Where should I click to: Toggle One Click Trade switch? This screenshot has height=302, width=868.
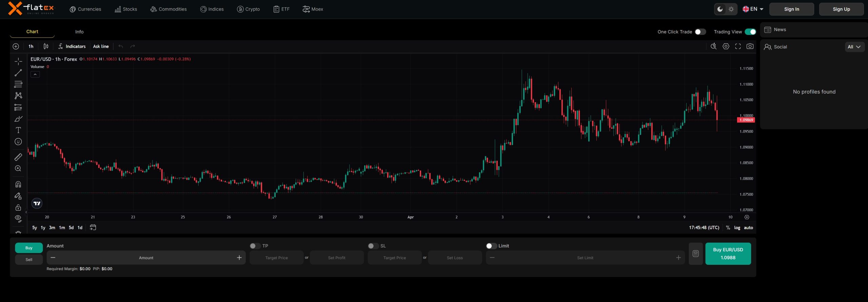click(x=700, y=32)
